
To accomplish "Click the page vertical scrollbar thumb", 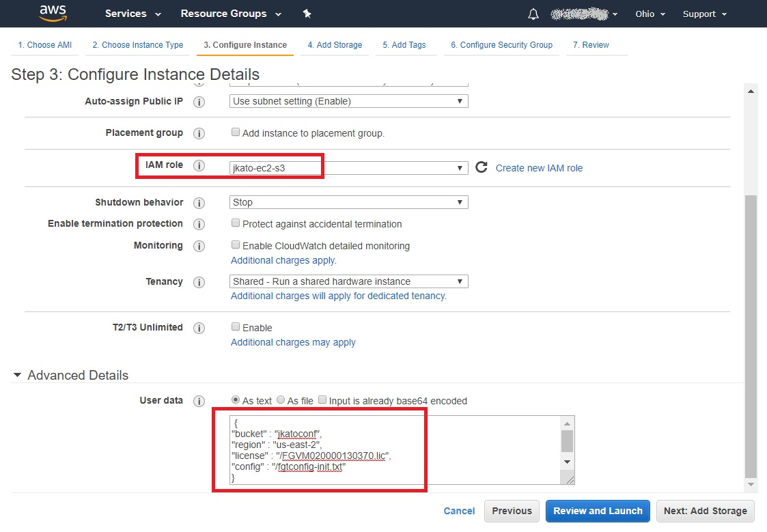I will (x=751, y=336).
